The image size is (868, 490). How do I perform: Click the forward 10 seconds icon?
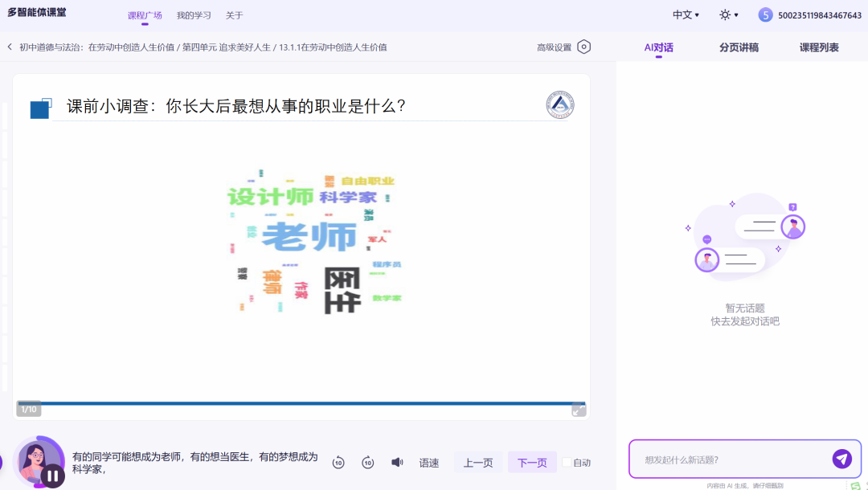367,462
